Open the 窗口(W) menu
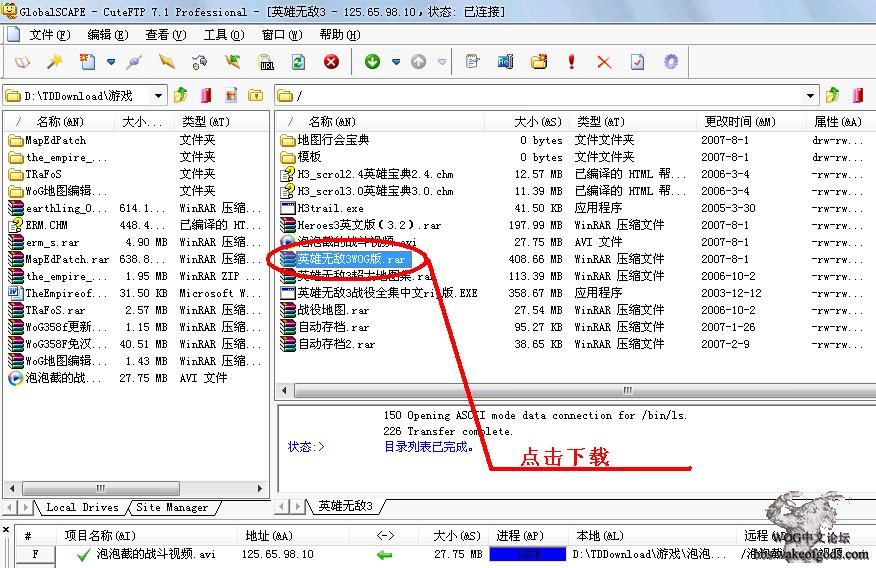Viewport: 876px width, 568px height. click(282, 35)
